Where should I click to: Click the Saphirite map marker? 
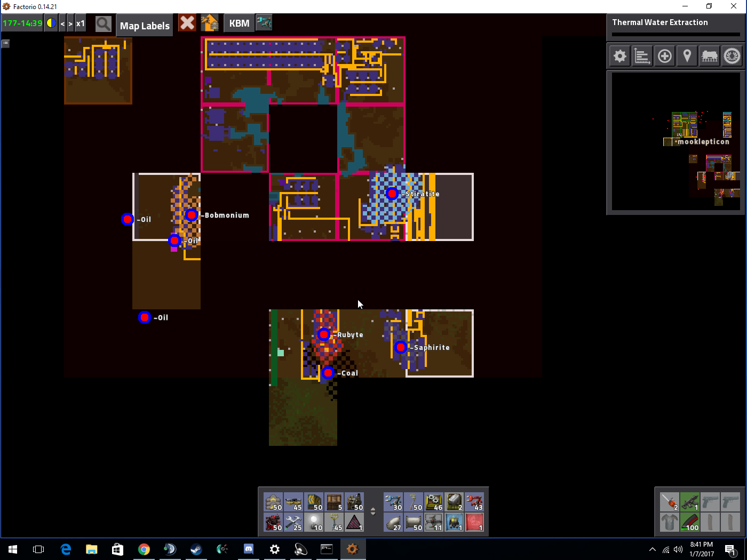[x=401, y=347]
